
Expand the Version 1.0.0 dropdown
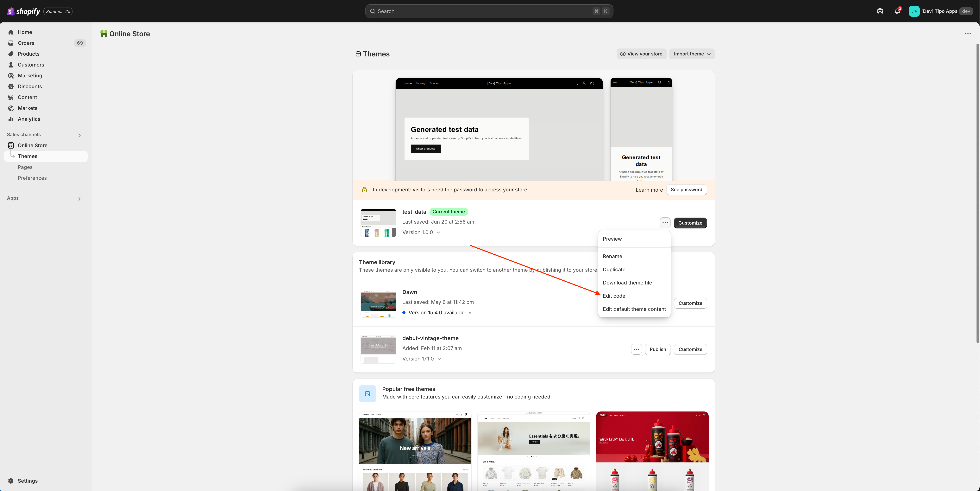pyautogui.click(x=439, y=233)
